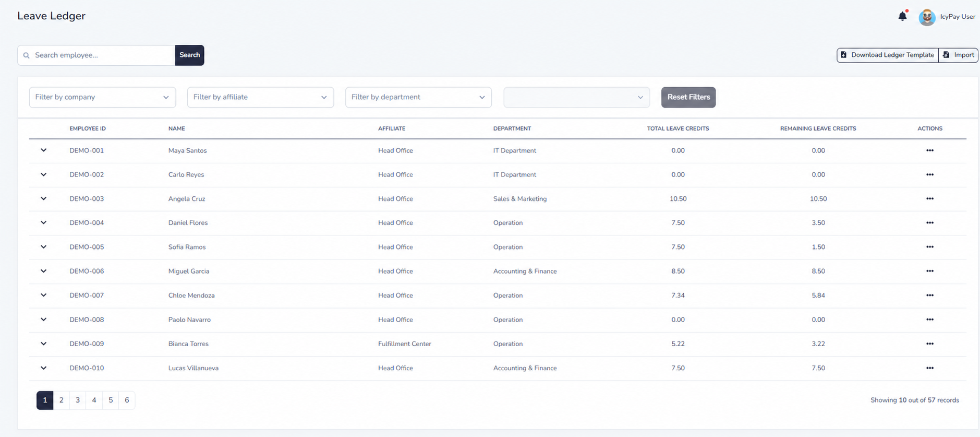Expand the DEMO-006 row details
The image size is (980, 437).
pos(43,271)
